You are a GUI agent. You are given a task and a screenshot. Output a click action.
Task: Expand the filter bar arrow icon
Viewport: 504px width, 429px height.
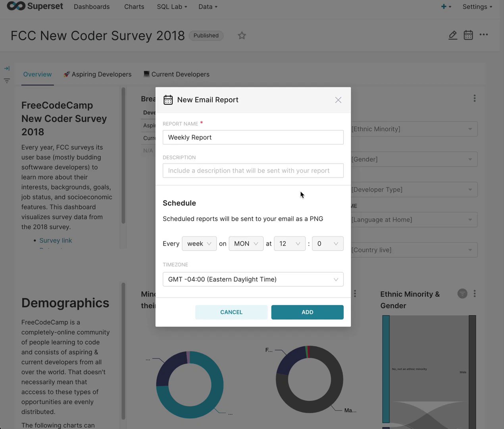pos(7,68)
